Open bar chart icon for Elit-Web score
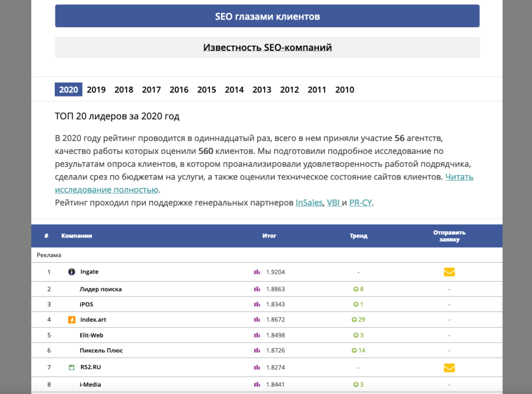Viewport: 532px width, 394px height. [x=257, y=335]
